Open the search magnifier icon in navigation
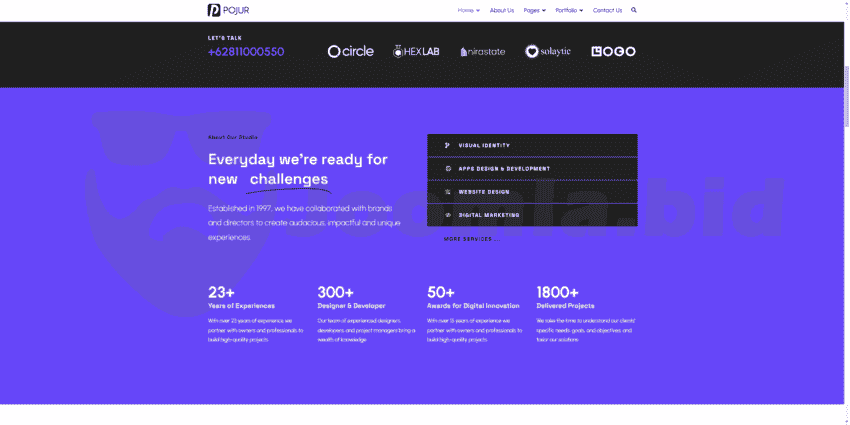 click(633, 10)
